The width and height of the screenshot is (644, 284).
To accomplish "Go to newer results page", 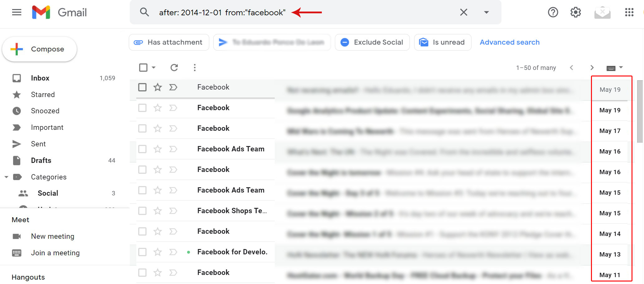I will click(571, 67).
